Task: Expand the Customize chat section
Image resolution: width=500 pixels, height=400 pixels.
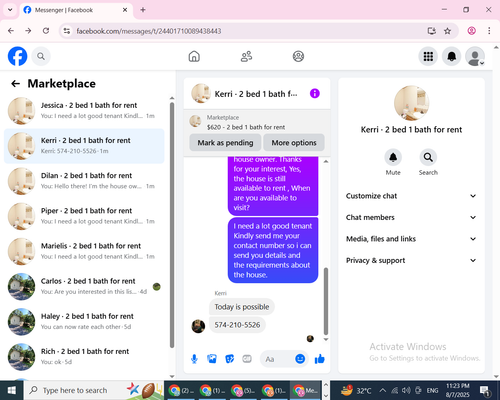Action: point(411,196)
